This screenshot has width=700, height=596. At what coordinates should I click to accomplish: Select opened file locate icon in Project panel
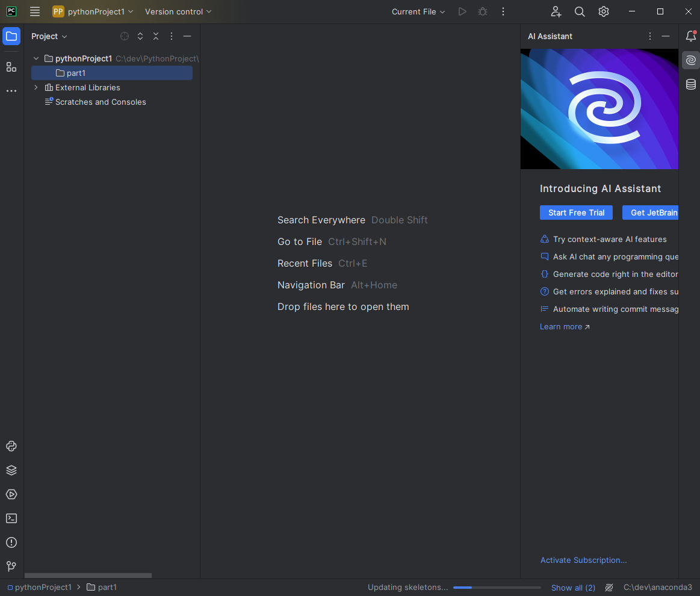click(125, 36)
